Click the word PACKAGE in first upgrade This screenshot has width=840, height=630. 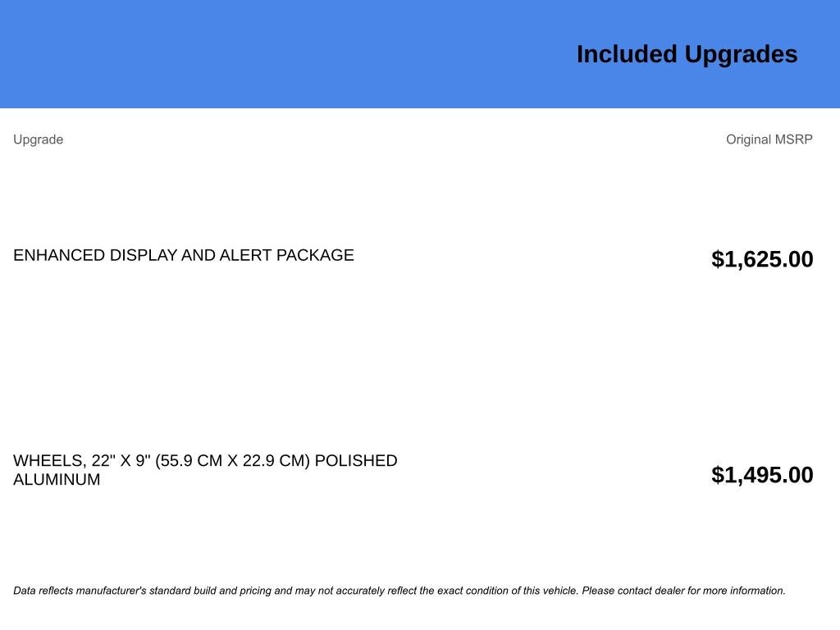tap(315, 255)
